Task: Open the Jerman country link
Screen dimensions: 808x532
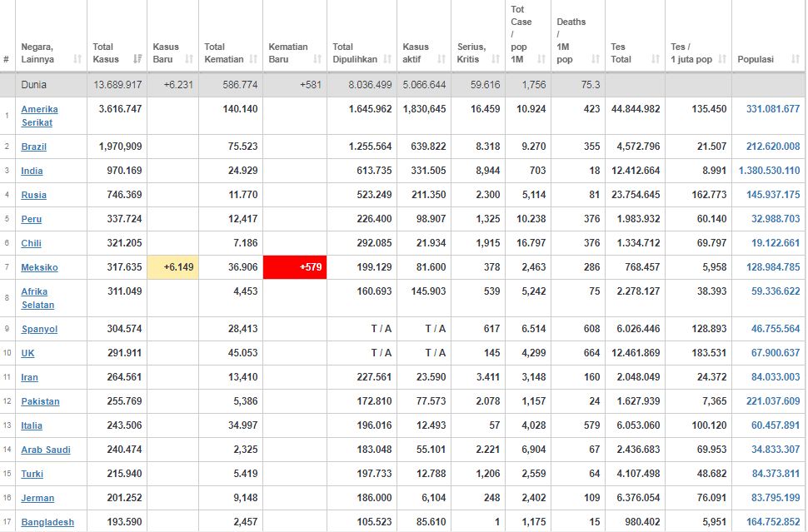Action: pyautogui.click(x=37, y=499)
